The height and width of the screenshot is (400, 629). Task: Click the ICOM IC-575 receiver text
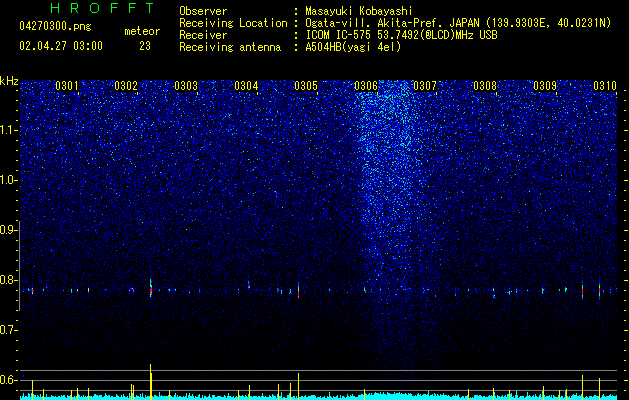[x=401, y=35]
